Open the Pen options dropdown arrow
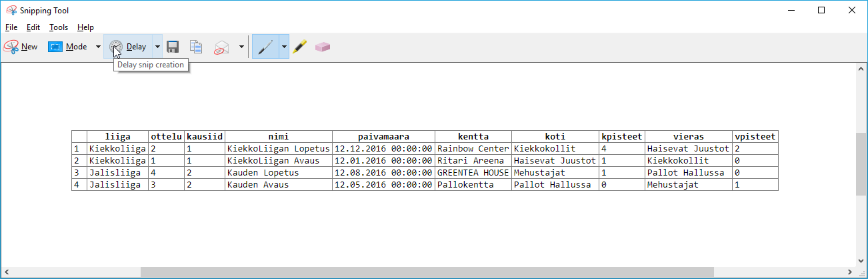 coord(284,47)
